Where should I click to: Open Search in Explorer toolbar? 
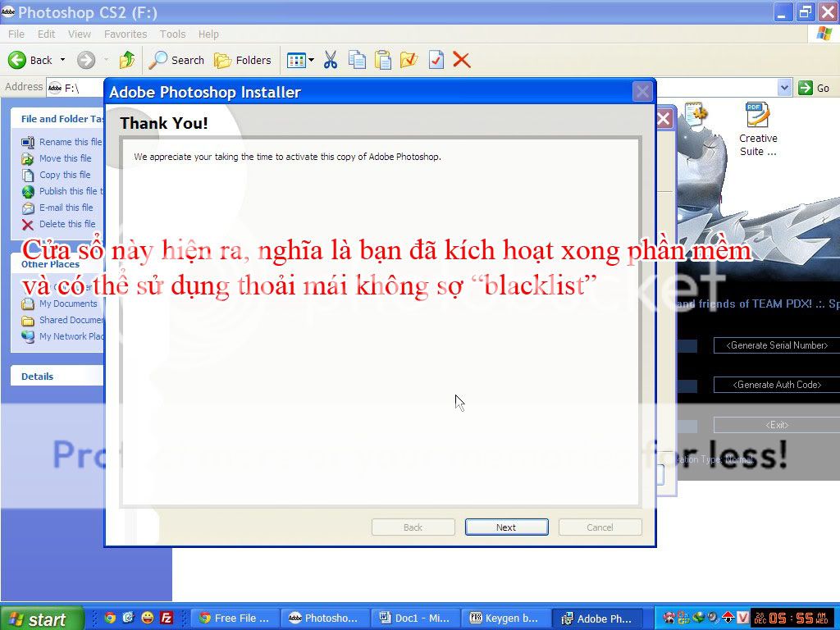[x=177, y=60]
